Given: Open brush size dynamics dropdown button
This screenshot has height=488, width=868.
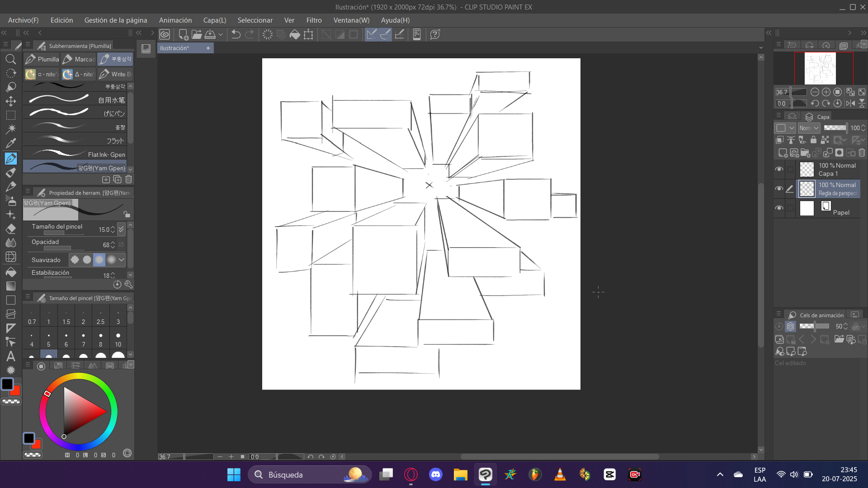Looking at the screenshot, I should (x=121, y=229).
